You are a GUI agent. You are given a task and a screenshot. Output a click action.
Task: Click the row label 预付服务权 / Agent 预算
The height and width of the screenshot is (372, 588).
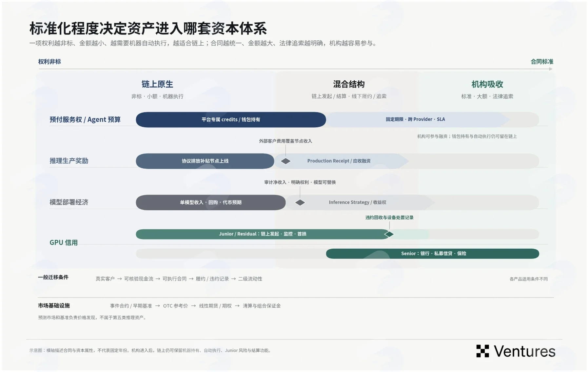(x=85, y=119)
